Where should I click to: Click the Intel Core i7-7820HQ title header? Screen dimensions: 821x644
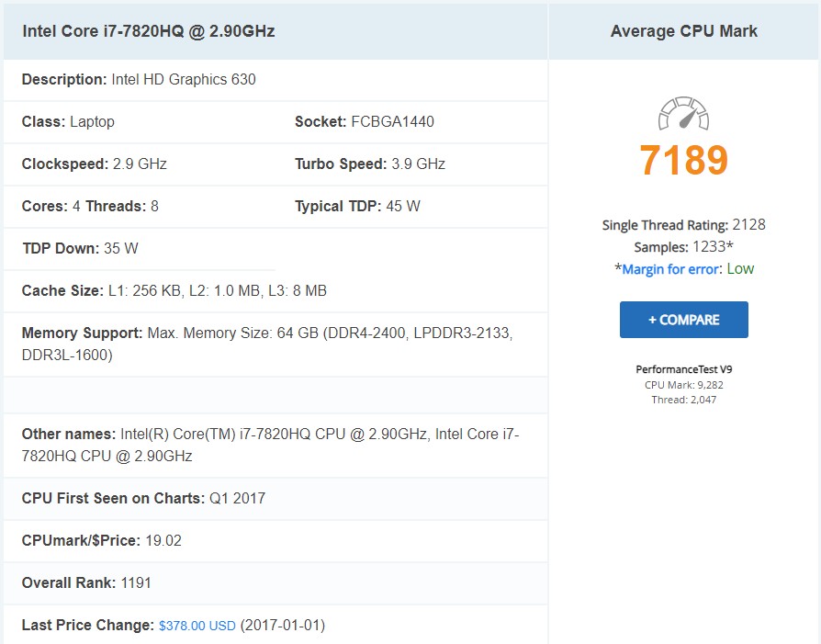click(x=149, y=31)
